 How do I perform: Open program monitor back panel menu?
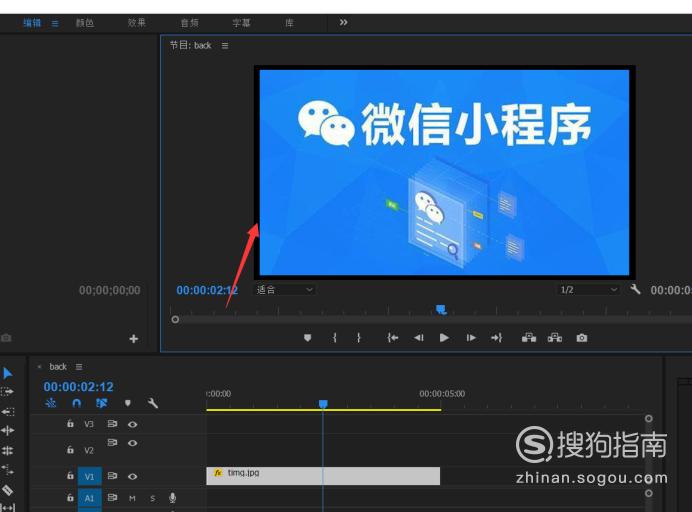[225, 45]
